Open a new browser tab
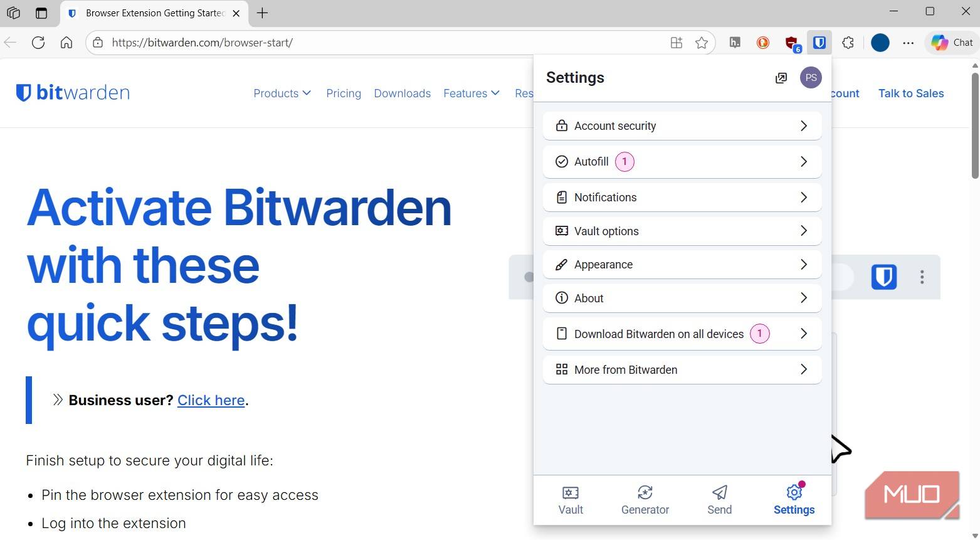Image resolution: width=980 pixels, height=540 pixels. point(263,13)
